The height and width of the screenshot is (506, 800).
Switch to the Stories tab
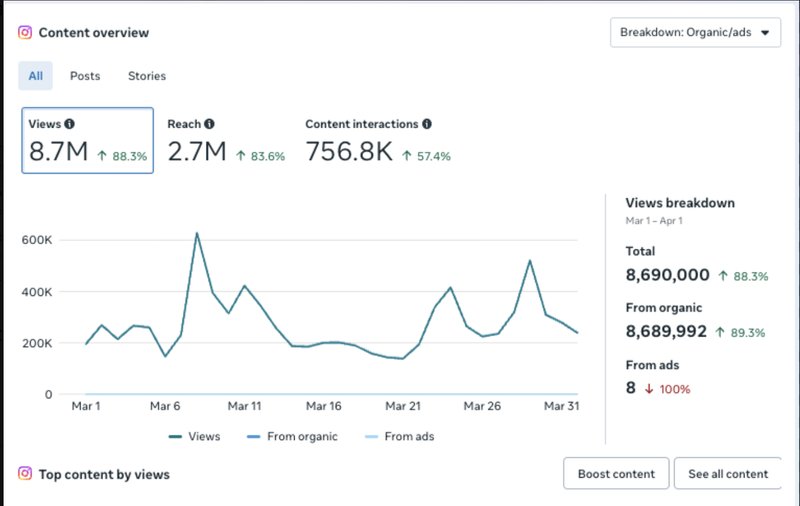pyautogui.click(x=147, y=76)
